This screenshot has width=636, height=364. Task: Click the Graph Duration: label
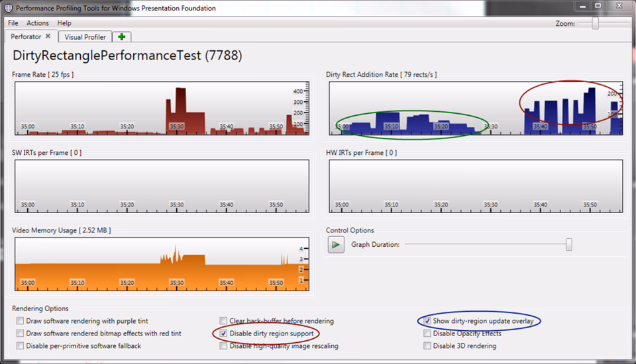pos(375,244)
